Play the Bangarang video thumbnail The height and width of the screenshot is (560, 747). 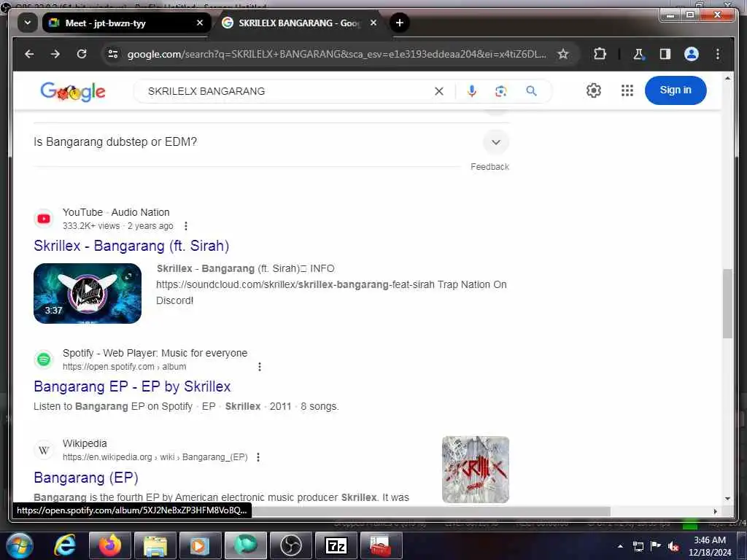88,293
